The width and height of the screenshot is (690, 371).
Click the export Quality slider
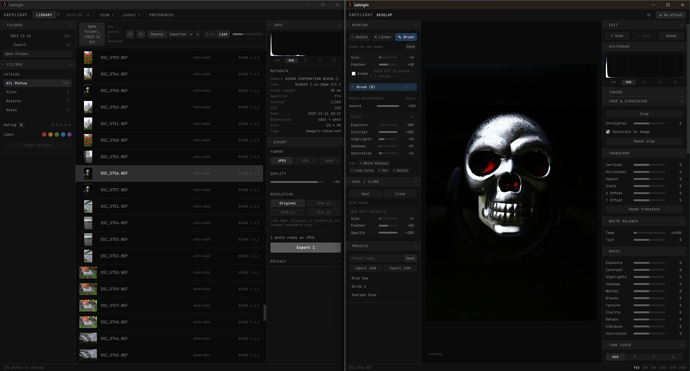pyautogui.click(x=297, y=182)
